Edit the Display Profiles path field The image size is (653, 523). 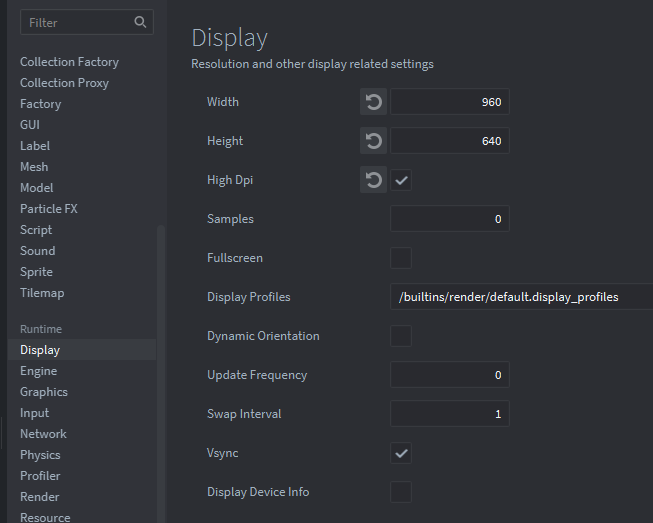tap(520, 297)
